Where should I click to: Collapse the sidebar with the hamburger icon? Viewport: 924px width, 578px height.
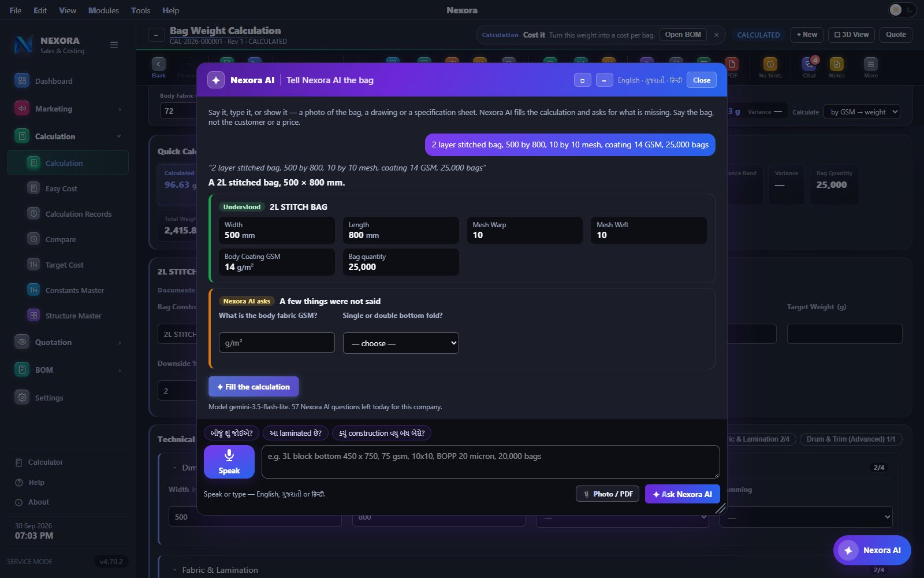pos(114,45)
